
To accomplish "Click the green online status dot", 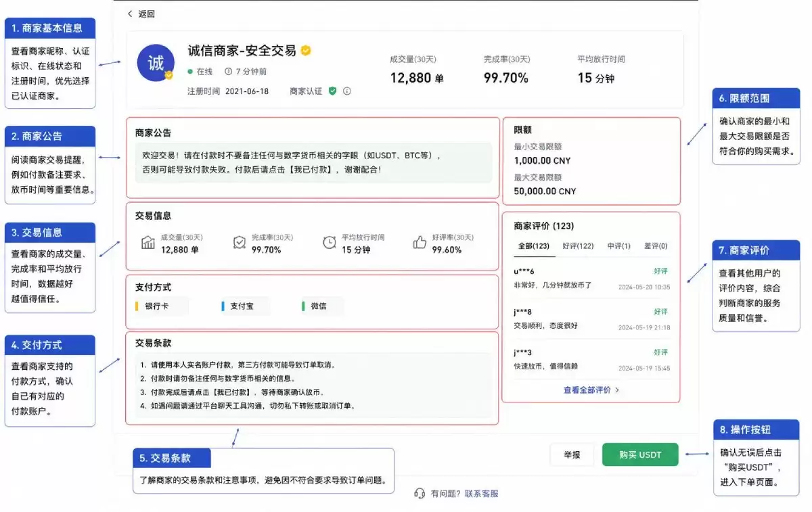I will coord(190,71).
